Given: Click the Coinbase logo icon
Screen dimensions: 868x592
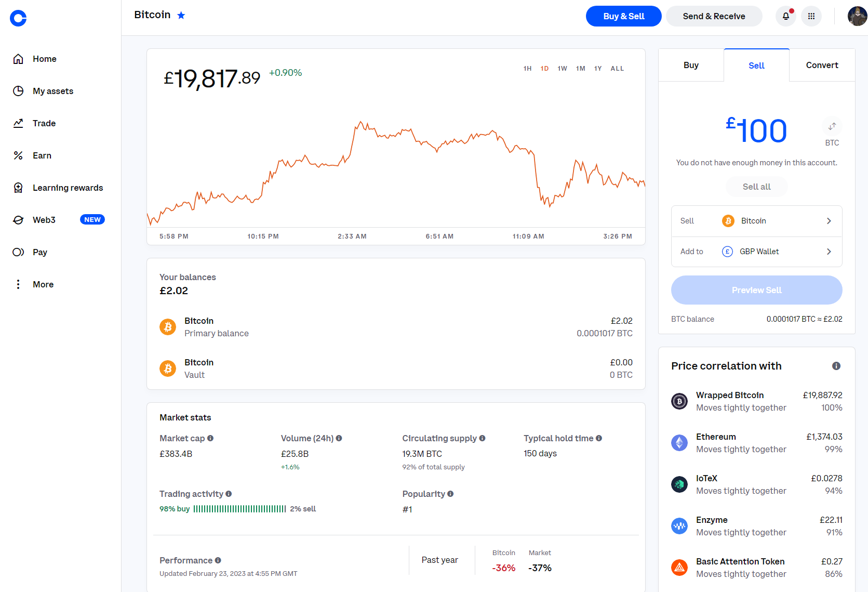Looking at the screenshot, I should click(x=18, y=18).
